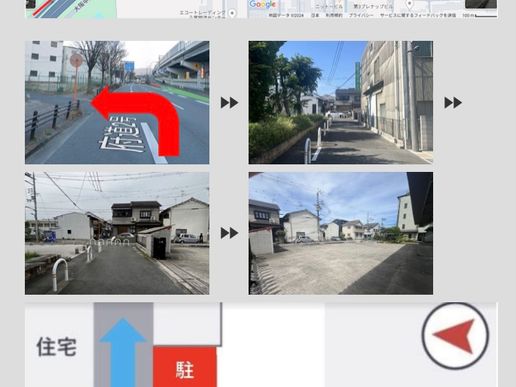The height and width of the screenshot is (387, 516).
Task: Open the プライバシー link on the map
Action: (361, 15)
